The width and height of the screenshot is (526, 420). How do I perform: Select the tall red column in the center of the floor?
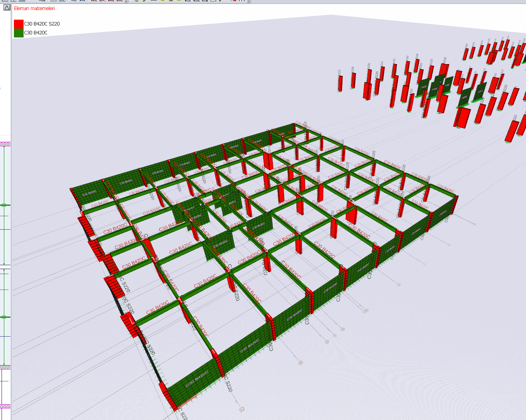pyautogui.click(x=268, y=161)
